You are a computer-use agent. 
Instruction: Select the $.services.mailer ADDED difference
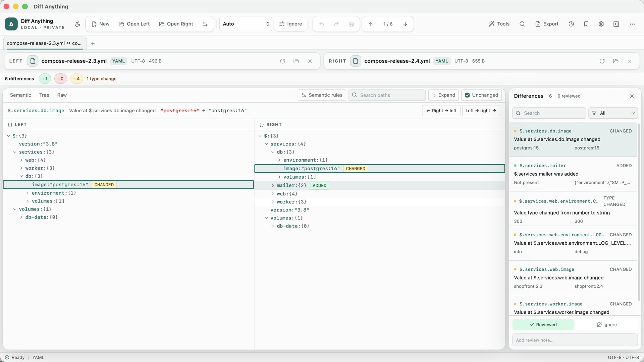(573, 174)
